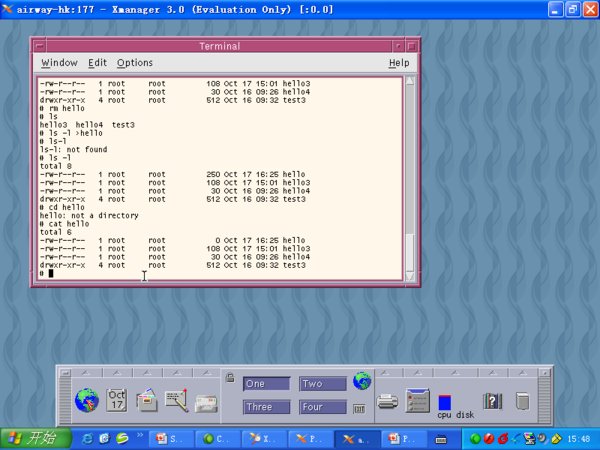This screenshot has width=600, height=450.
Task: Open the Options menu in Terminal
Action: (135, 63)
